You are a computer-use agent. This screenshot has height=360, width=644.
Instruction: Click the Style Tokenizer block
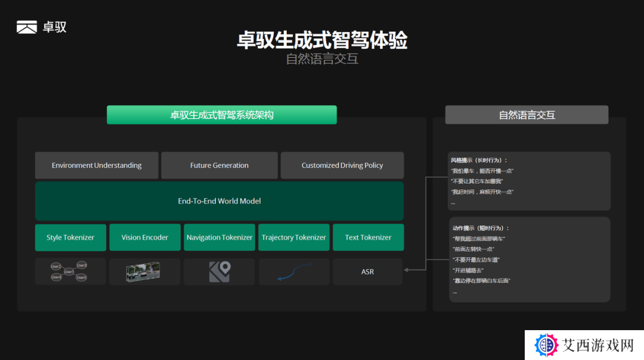pyautogui.click(x=70, y=238)
